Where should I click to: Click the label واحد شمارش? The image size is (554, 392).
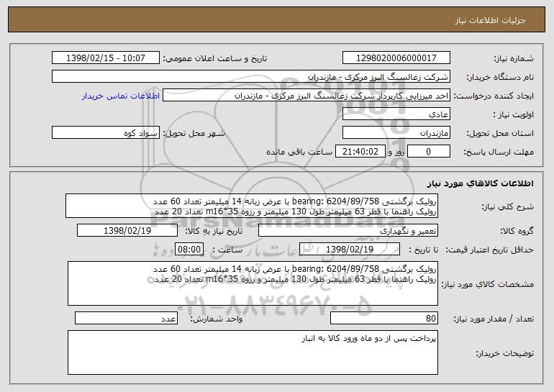click(217, 319)
